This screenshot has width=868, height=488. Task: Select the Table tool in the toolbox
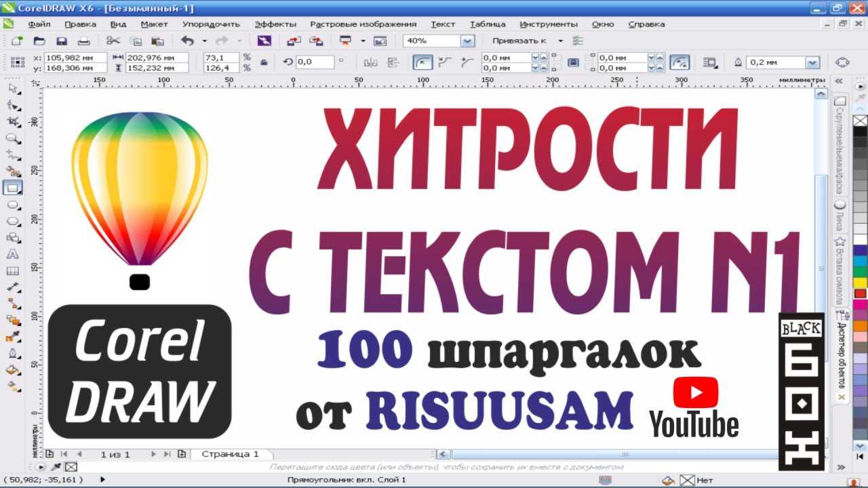pyautogui.click(x=13, y=270)
